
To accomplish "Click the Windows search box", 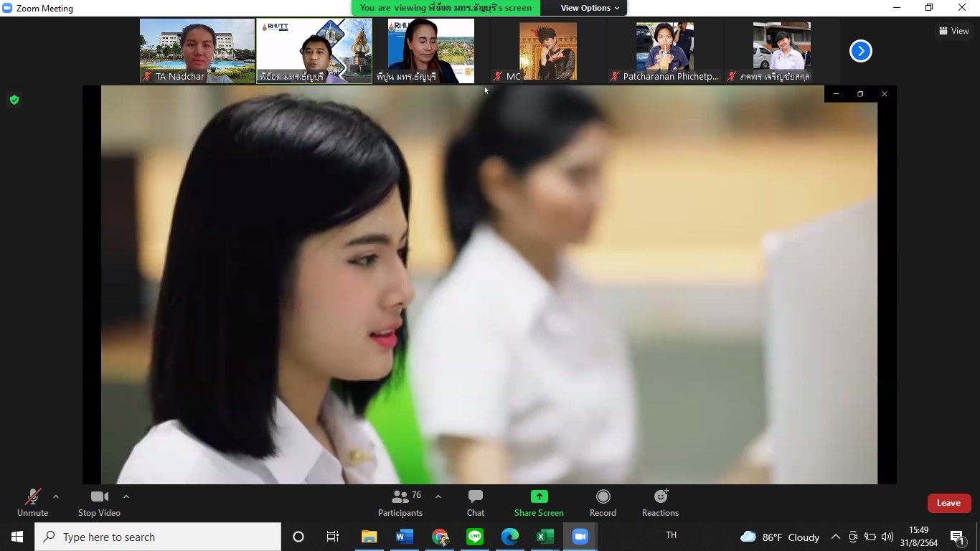I will (x=158, y=537).
